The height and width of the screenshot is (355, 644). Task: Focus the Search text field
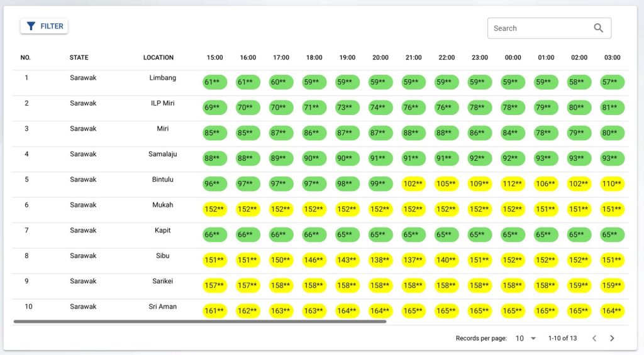(x=549, y=28)
